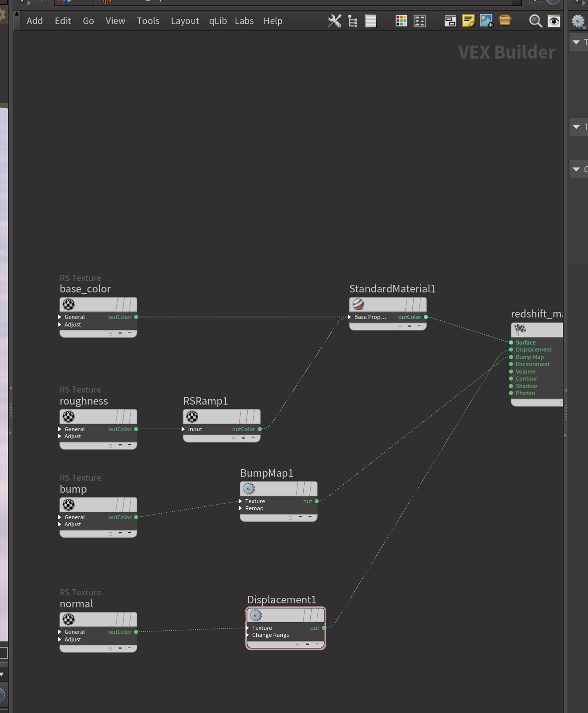Open the color palette grid icon

click(x=401, y=21)
